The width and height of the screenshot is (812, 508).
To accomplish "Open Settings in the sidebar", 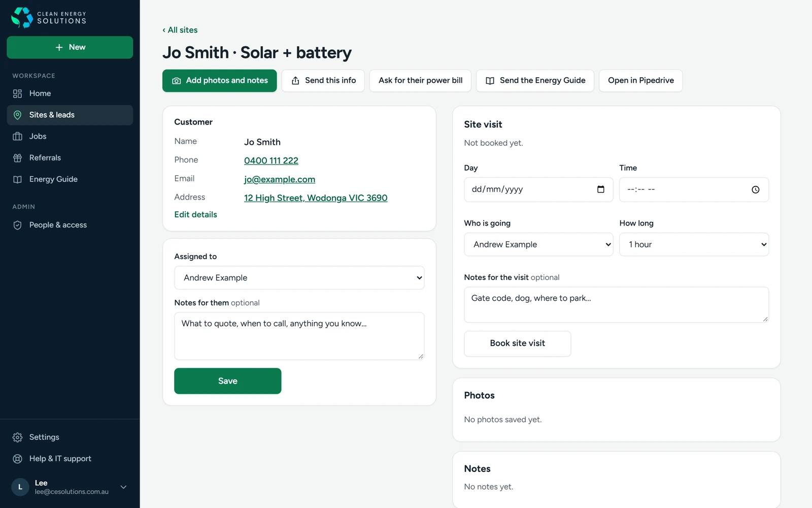I will click(70, 437).
